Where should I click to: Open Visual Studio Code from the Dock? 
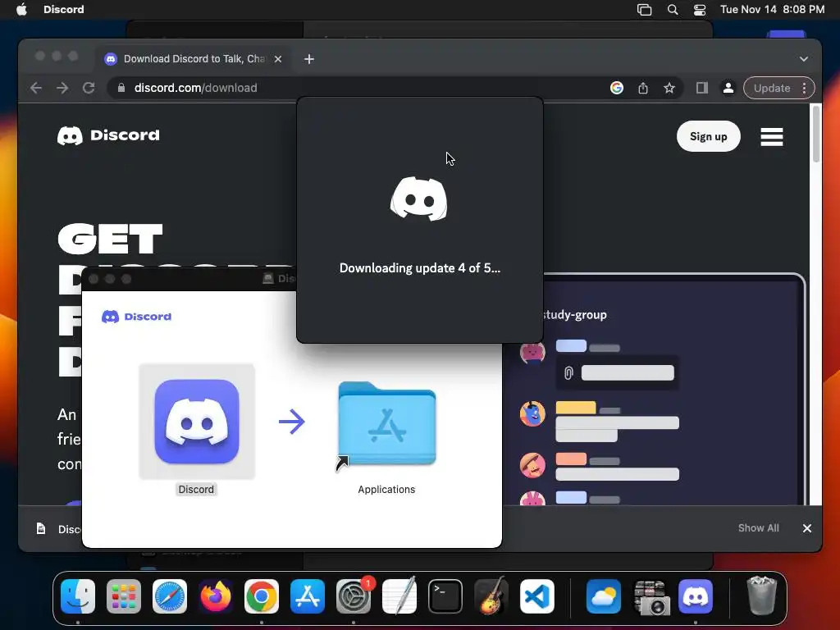(x=537, y=596)
